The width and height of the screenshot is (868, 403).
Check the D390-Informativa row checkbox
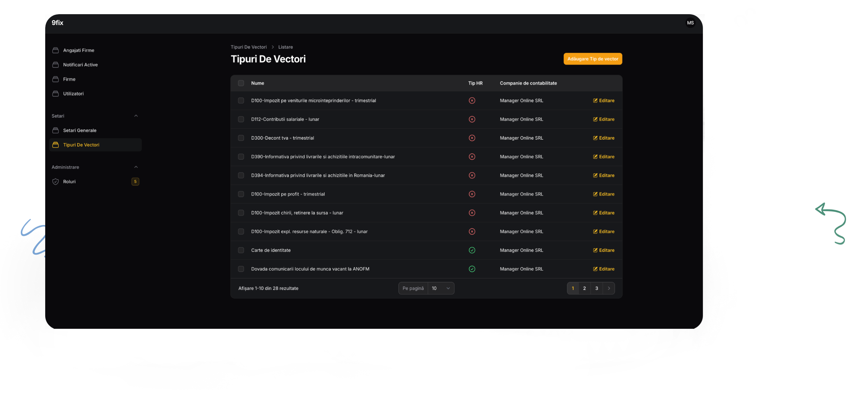pyautogui.click(x=241, y=157)
